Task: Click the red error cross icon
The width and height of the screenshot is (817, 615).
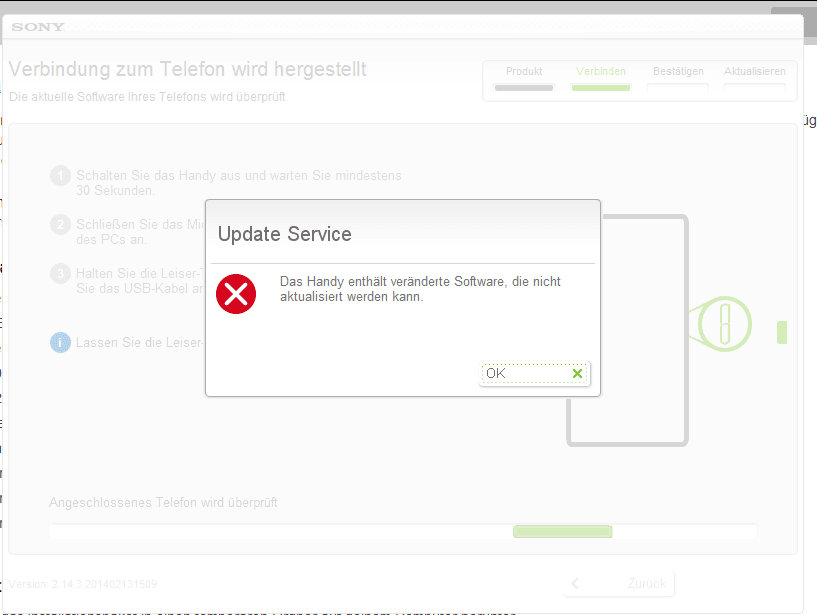Action: [x=236, y=294]
